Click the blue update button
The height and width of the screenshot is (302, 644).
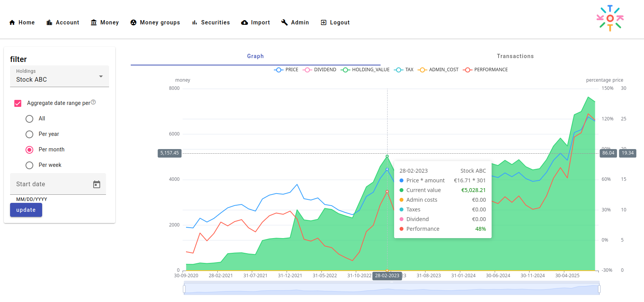pyautogui.click(x=26, y=210)
